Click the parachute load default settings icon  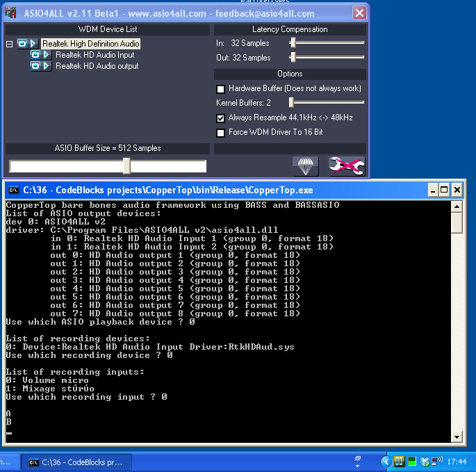306,166
